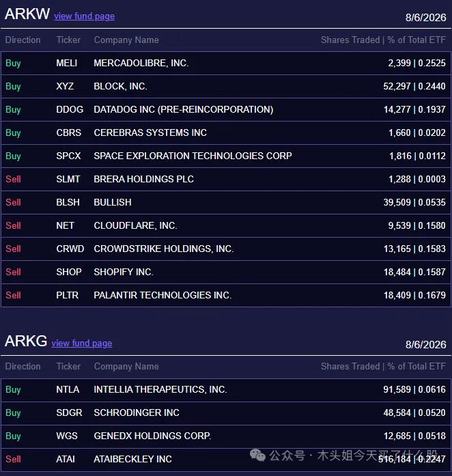Viewport: 452px width, 476px height.
Task: Click SPACE EXPLORATION TECHNOLOGIES CORP name
Action: [193, 156]
